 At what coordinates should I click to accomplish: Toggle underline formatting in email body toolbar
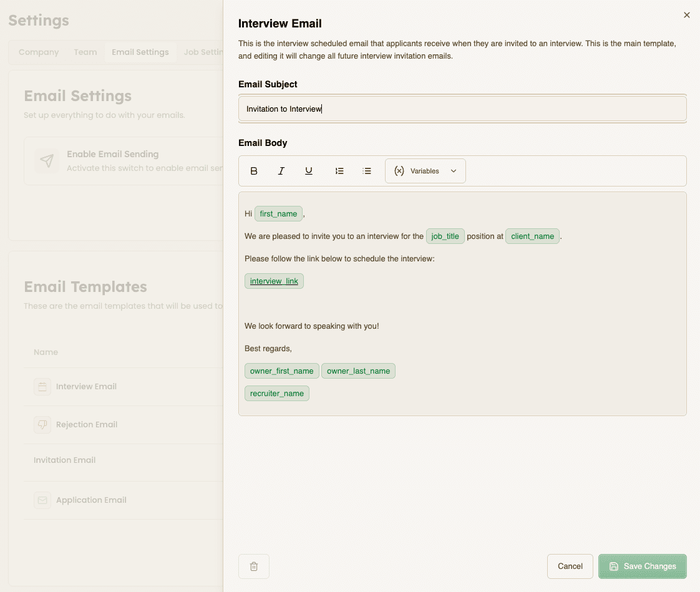[x=308, y=171]
